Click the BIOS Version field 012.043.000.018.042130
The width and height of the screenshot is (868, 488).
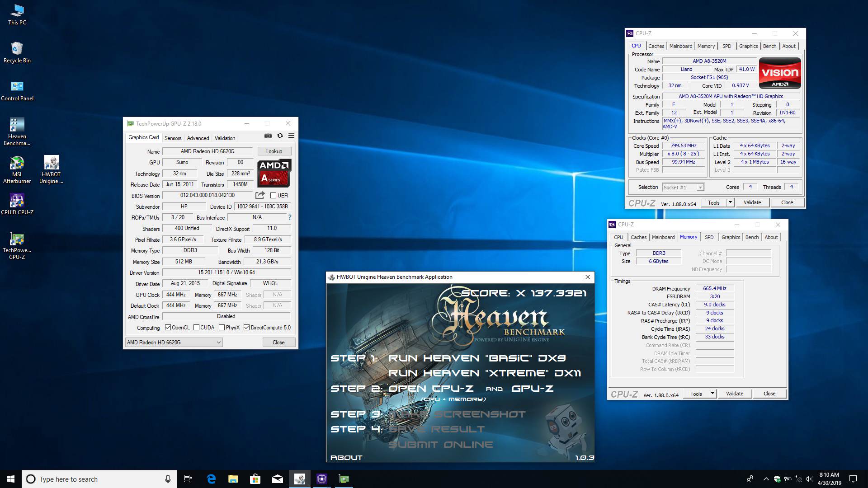coord(208,195)
